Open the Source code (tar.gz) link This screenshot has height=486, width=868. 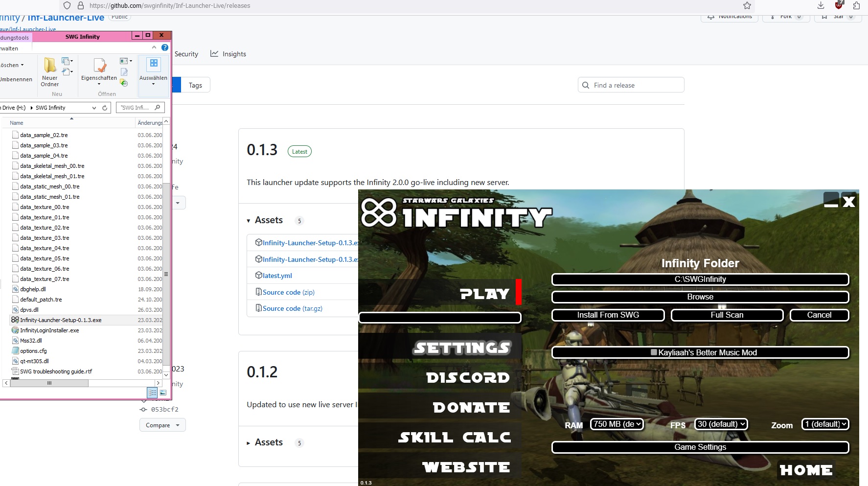[x=293, y=308]
